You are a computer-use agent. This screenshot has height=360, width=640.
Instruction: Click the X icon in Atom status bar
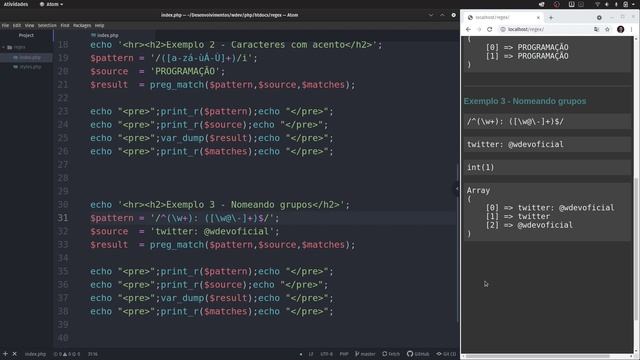[x=15, y=354]
